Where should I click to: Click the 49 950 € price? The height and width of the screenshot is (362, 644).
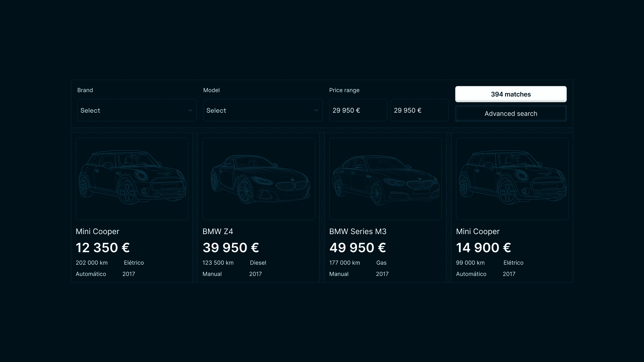(358, 248)
